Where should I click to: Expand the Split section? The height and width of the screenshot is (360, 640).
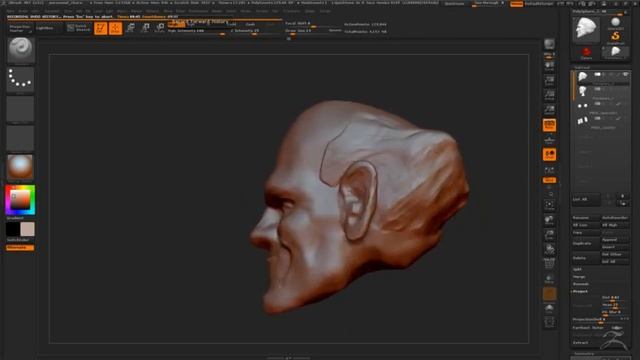pyautogui.click(x=577, y=269)
